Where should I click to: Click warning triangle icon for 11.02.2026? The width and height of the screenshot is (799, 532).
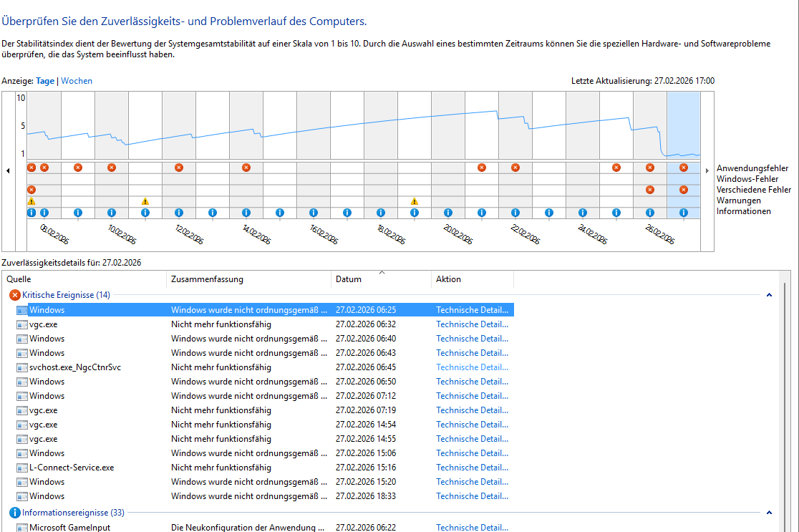point(145,201)
